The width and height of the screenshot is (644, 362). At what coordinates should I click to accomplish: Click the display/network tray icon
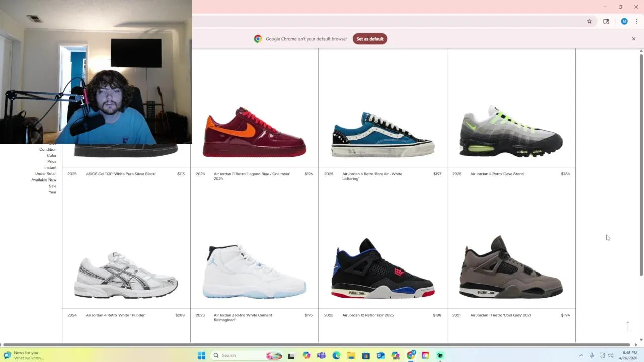602,355
